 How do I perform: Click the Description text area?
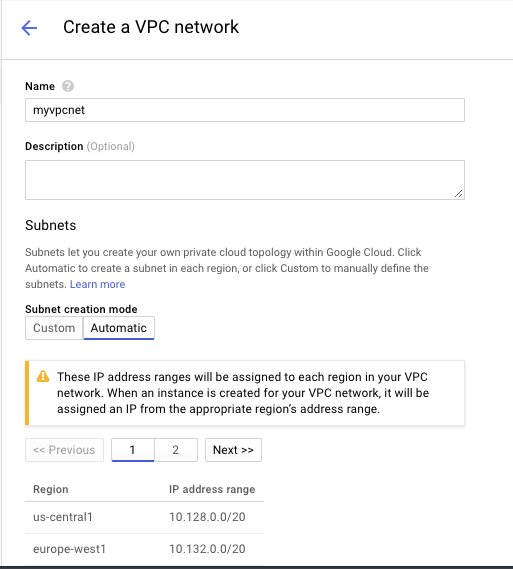pyautogui.click(x=245, y=180)
